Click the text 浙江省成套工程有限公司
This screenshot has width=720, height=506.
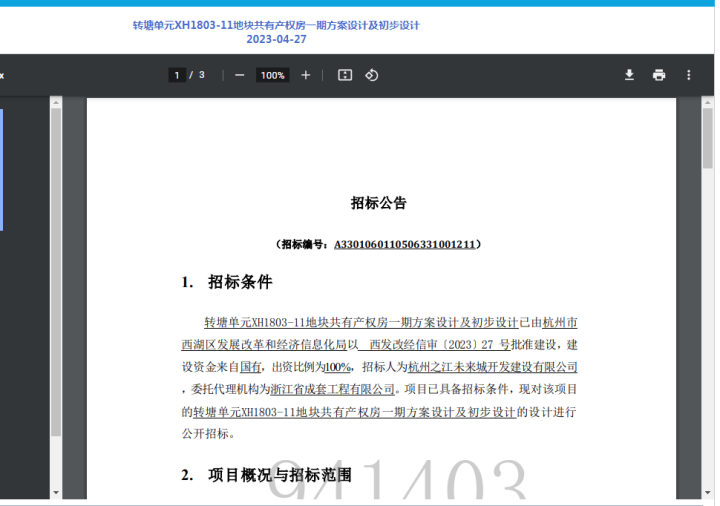[332, 389]
